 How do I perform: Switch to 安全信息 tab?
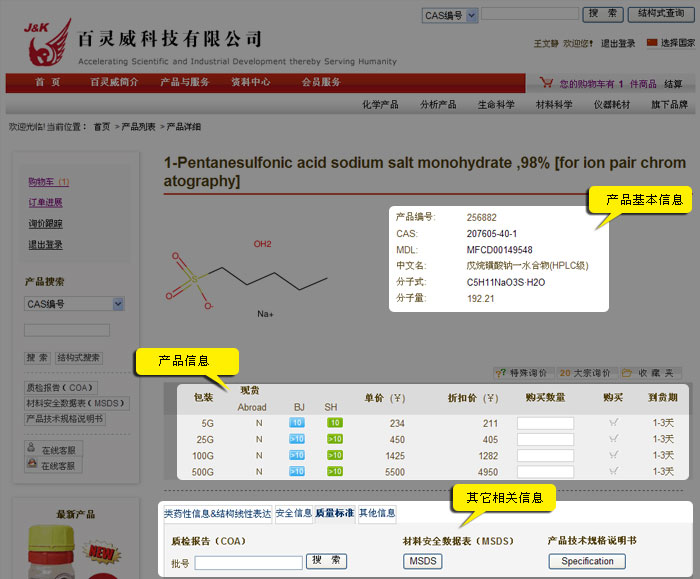pos(293,513)
